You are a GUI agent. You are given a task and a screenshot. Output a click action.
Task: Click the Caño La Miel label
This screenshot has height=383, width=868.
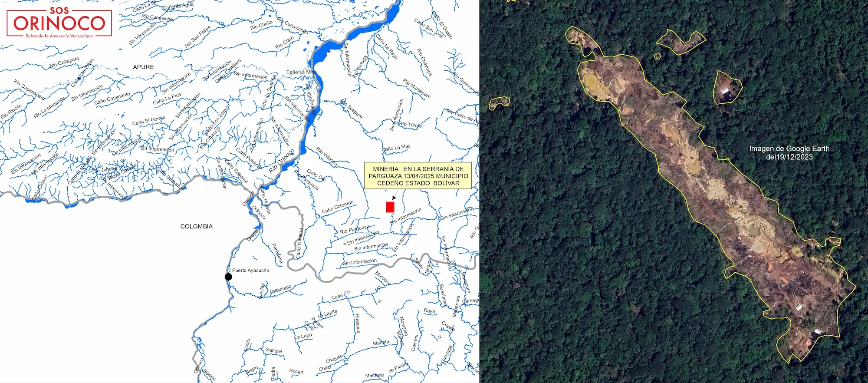396,148
